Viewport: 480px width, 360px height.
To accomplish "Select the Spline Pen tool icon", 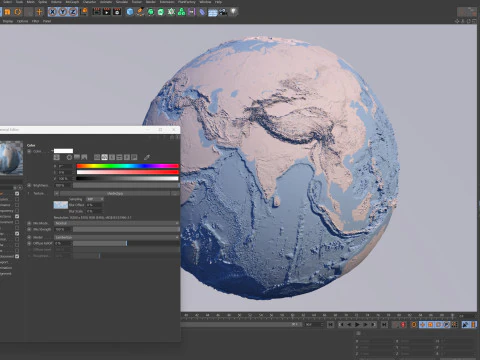I will pyautogui.click(x=140, y=12).
